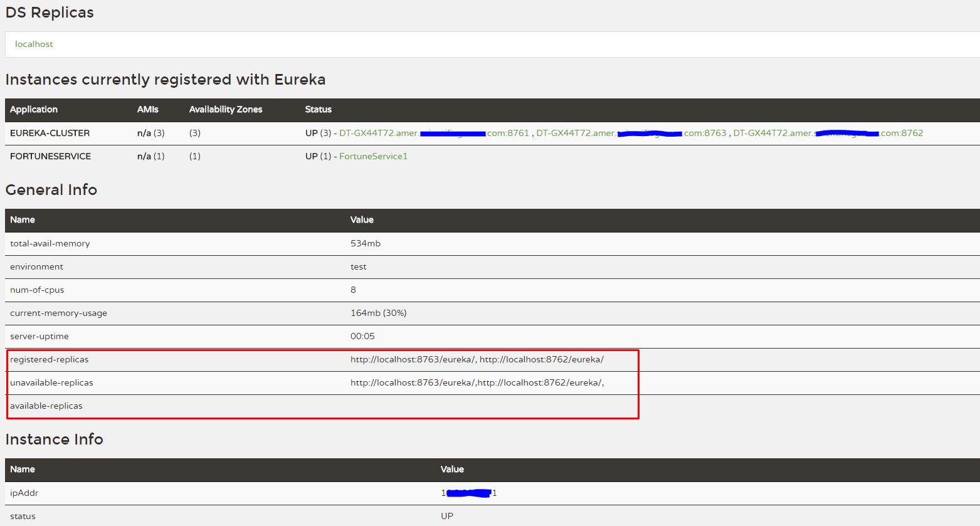Image resolution: width=980 pixels, height=526 pixels.
Task: Click the ipAddr value under Instance Info
Action: (468, 493)
